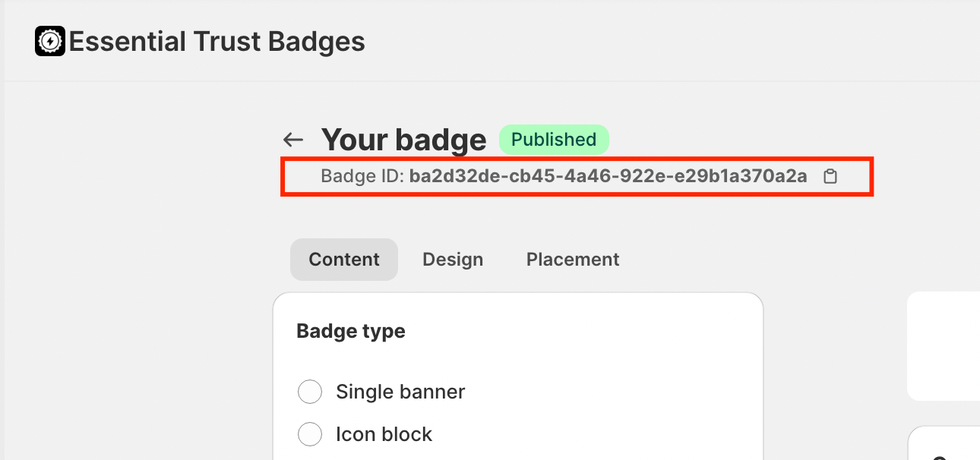Click the Badge ID value text
Screen dimensions: 980x460
(608, 177)
